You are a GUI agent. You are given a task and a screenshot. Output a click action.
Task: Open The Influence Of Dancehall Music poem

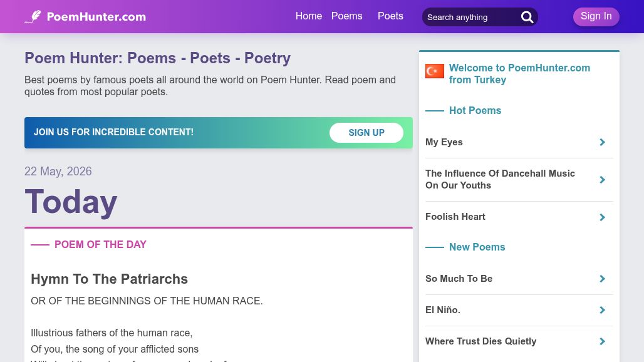pos(501,179)
